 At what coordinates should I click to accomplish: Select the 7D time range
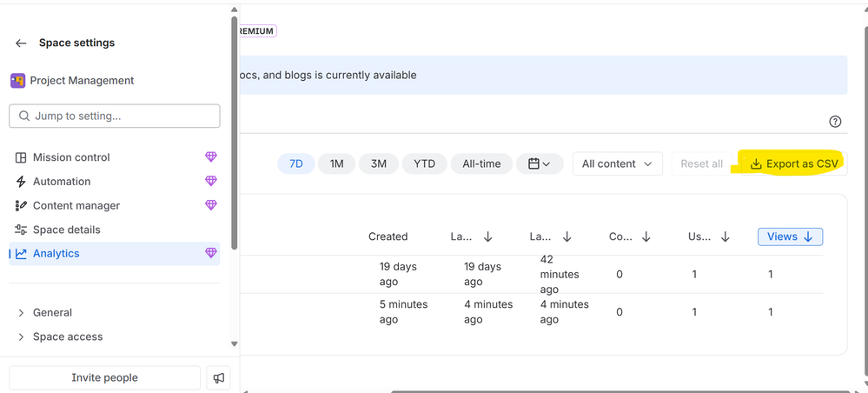pos(295,163)
